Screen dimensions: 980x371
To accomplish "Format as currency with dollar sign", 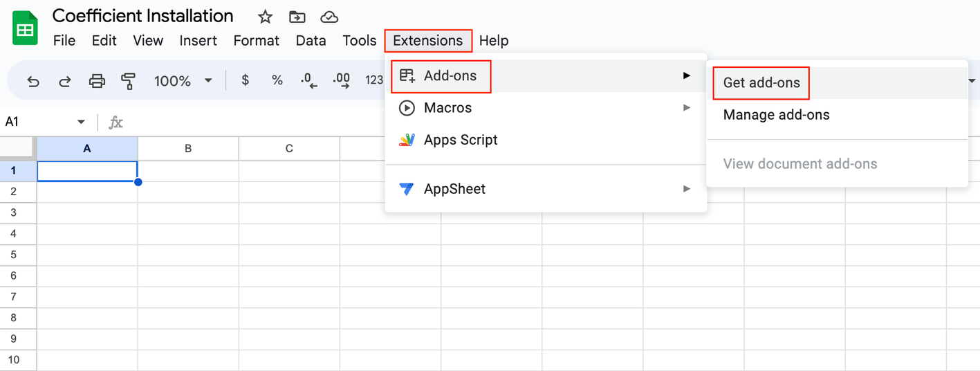I will (245, 80).
